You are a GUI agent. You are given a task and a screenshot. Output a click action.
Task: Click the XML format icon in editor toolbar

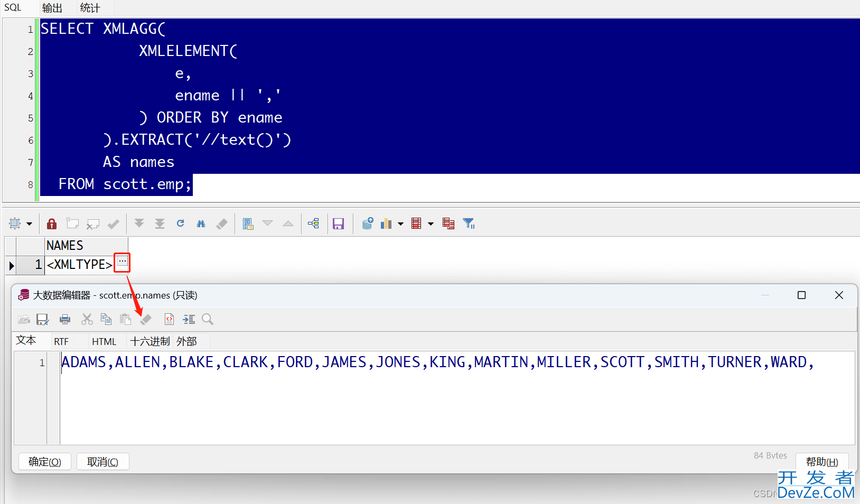(x=169, y=319)
